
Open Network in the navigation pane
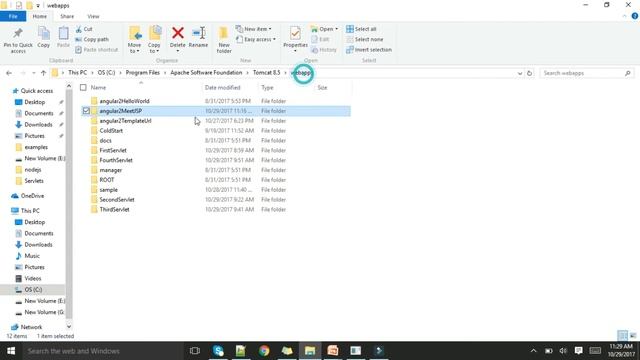click(31, 327)
